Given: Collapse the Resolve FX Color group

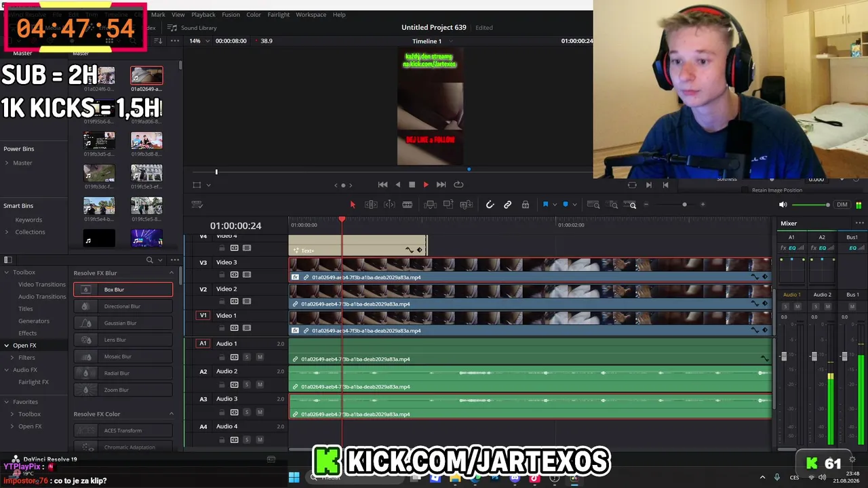Looking at the screenshot, I should pos(171,414).
